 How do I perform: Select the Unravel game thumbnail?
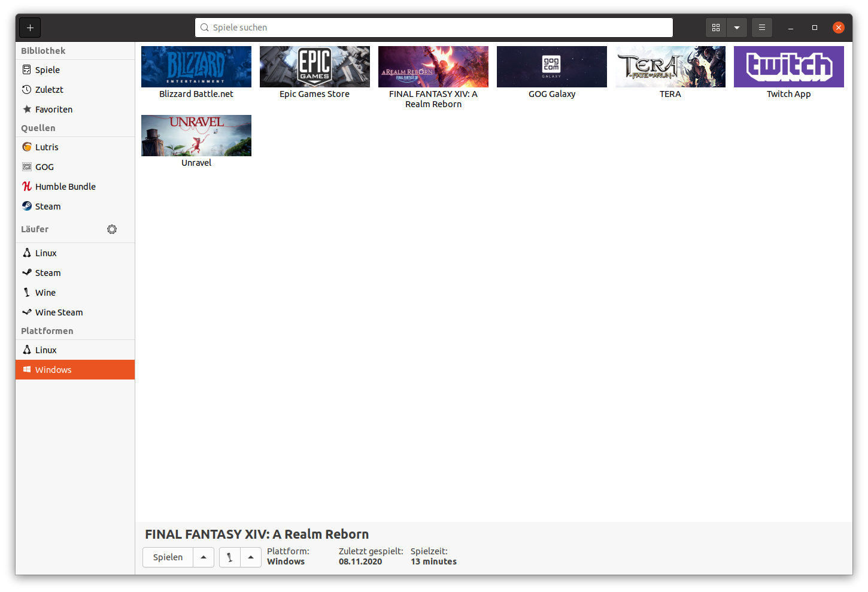click(196, 136)
